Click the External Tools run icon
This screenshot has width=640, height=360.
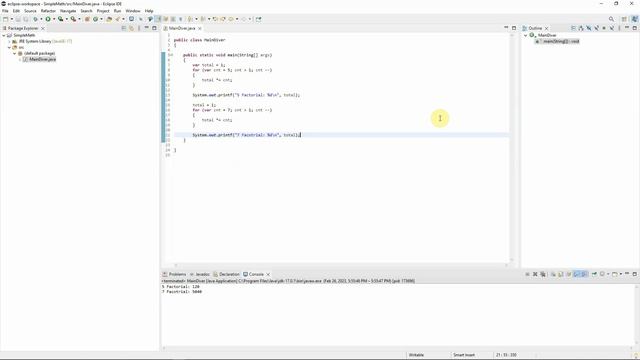(73, 19)
